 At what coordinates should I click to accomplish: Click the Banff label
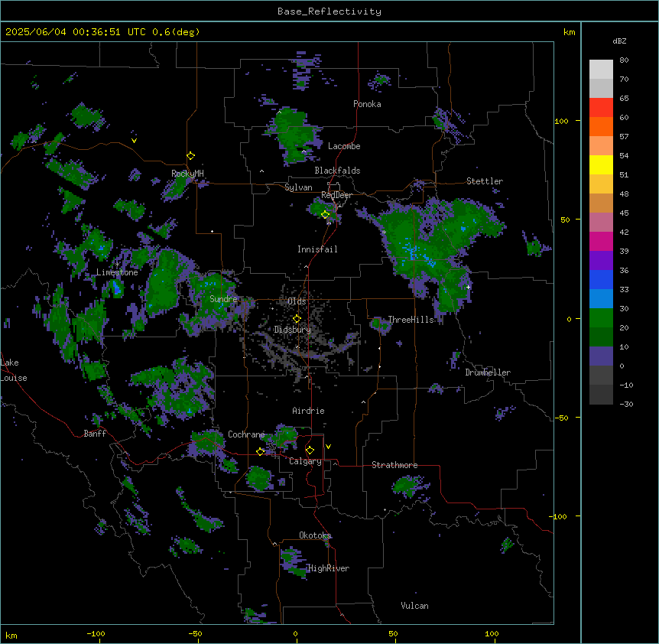[95, 434]
